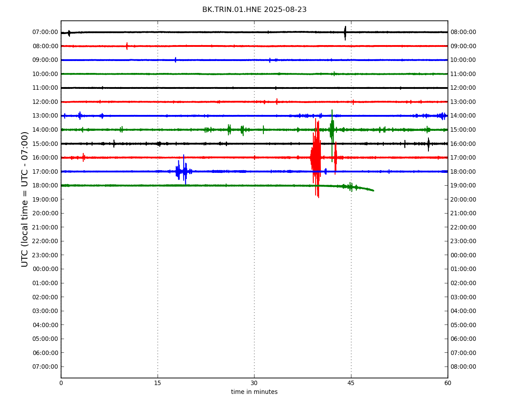This screenshot has width=509, height=420.
Task: Click the 09:00:00 label on the left axis
Action: tap(45, 60)
